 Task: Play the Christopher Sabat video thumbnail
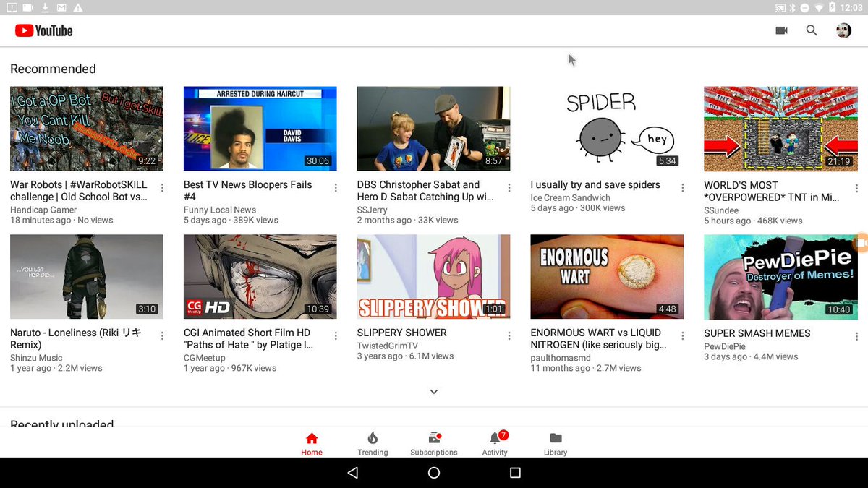434,129
